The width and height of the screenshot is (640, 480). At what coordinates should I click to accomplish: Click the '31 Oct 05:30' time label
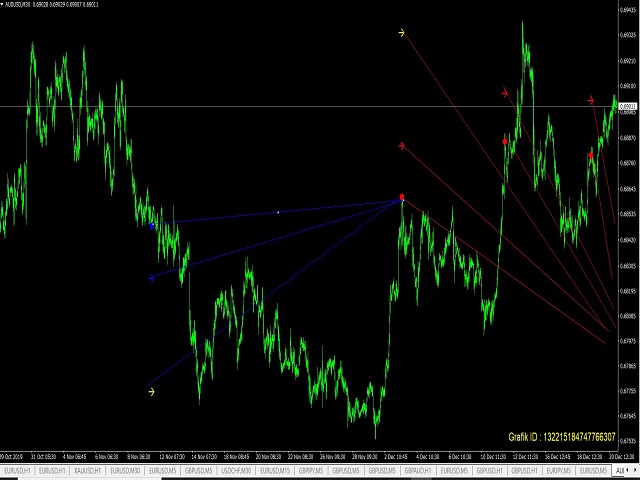pyautogui.click(x=44, y=456)
